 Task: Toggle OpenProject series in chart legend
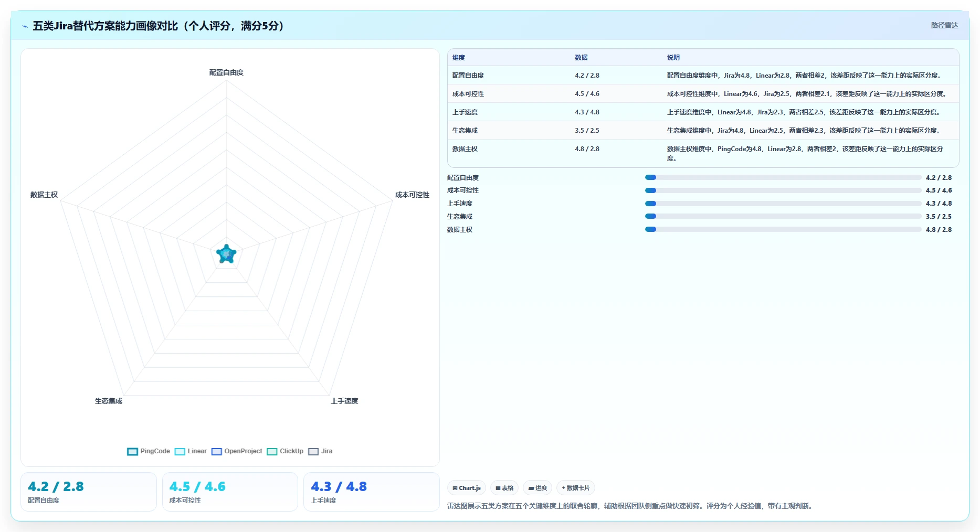point(237,451)
